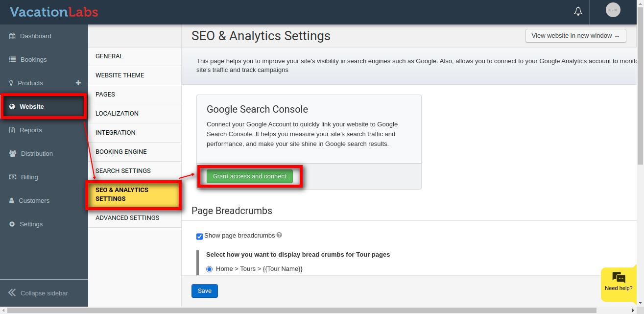This screenshot has width=644, height=314.
Task: Click the Distribution people icon
Action: pos(12,153)
